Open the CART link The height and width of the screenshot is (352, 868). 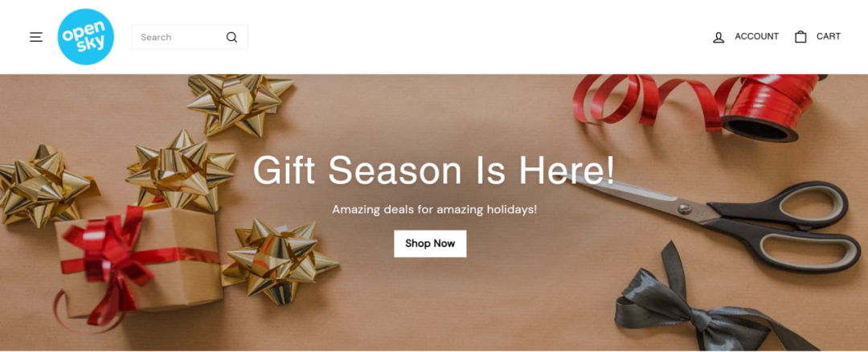pyautogui.click(x=828, y=36)
